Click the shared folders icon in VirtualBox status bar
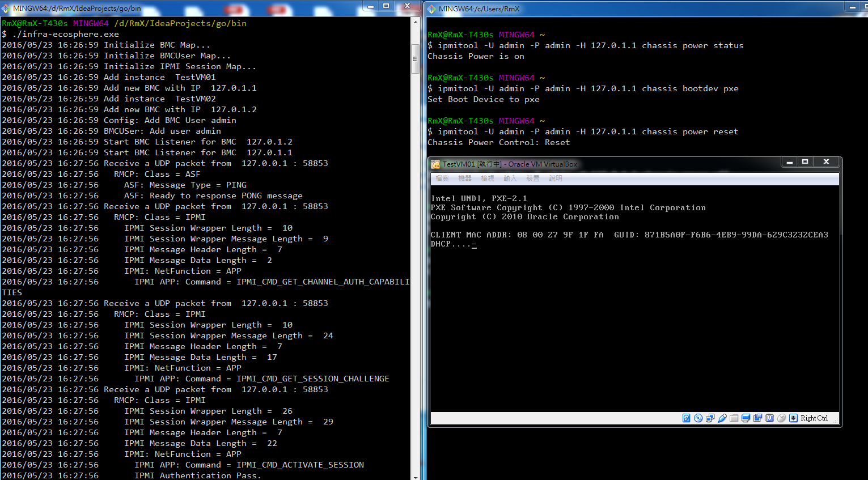868x480 pixels. tap(734, 418)
